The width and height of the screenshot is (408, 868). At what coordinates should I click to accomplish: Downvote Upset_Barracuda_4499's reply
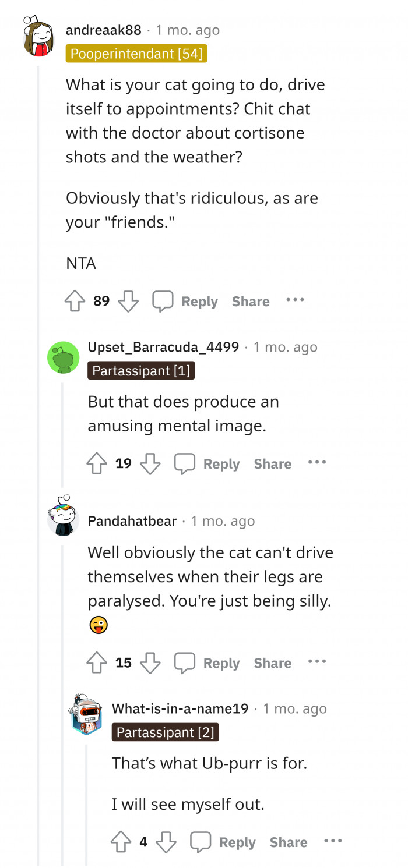point(150,463)
